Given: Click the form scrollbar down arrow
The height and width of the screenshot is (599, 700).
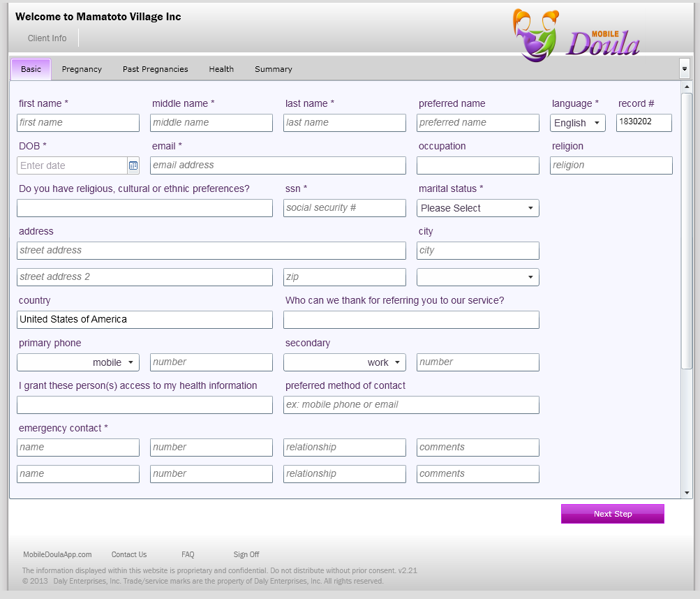Looking at the screenshot, I should tap(687, 493).
